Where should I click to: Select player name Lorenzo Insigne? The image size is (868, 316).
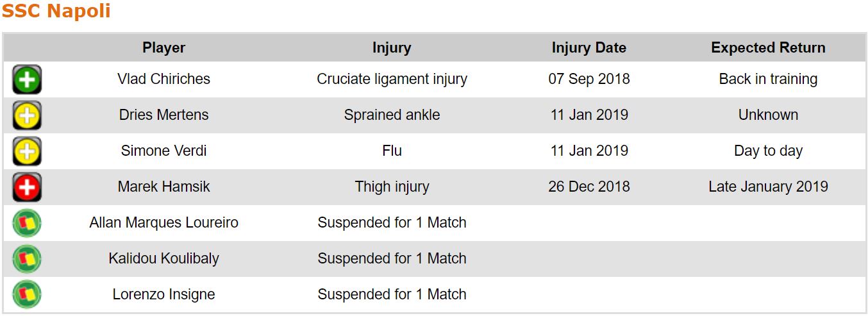[x=163, y=295]
